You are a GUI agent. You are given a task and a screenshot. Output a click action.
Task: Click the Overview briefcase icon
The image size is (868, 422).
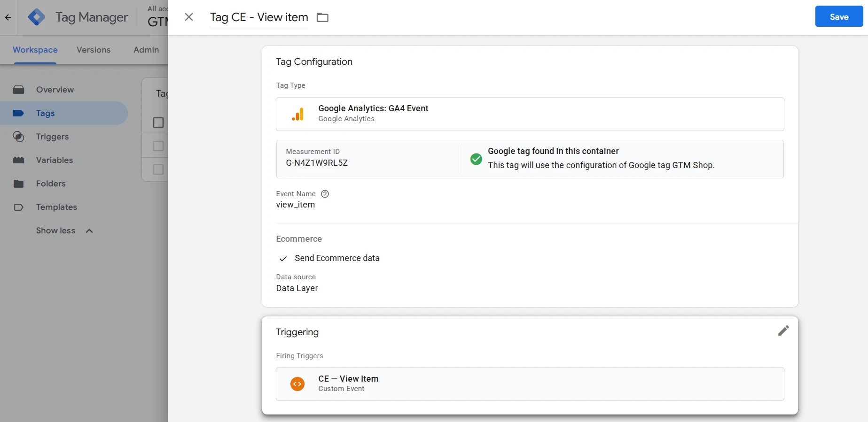(18, 90)
